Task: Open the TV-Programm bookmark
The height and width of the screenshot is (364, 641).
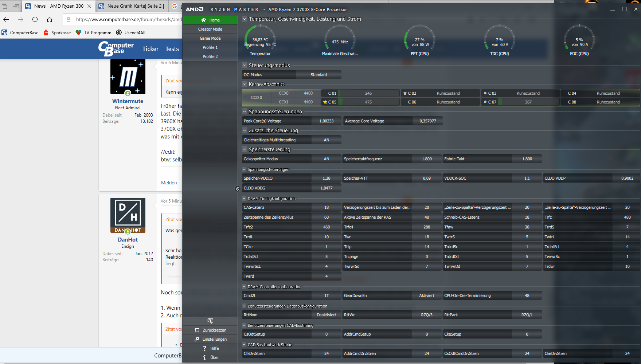Action: (93, 32)
